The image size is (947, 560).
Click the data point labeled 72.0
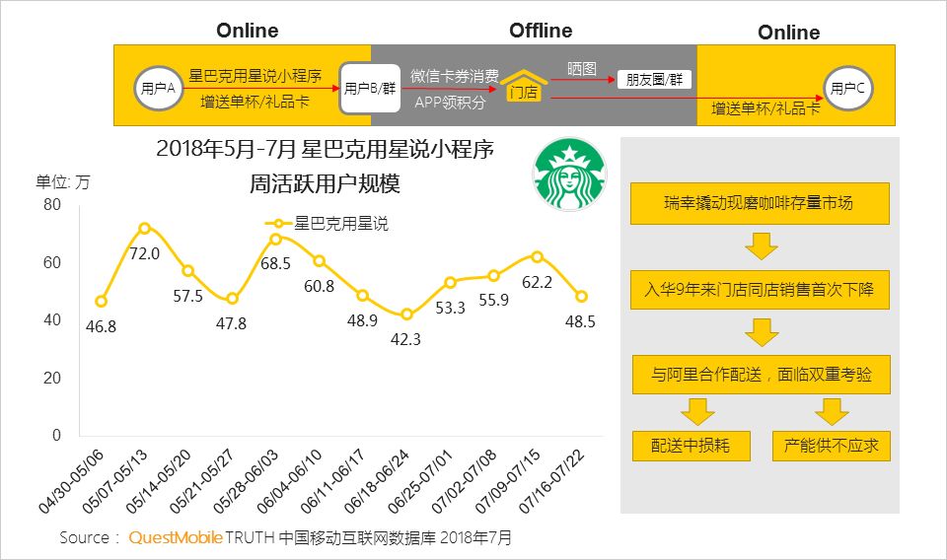point(144,228)
